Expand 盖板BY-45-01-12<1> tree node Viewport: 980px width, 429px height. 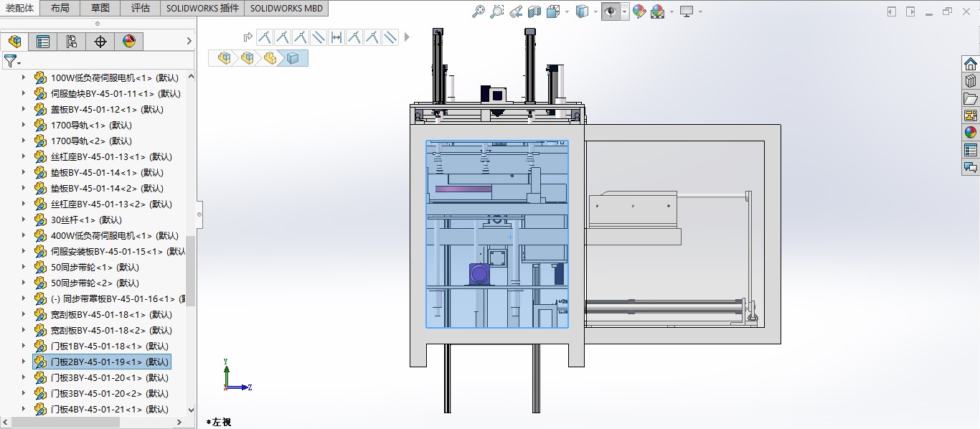click(23, 109)
